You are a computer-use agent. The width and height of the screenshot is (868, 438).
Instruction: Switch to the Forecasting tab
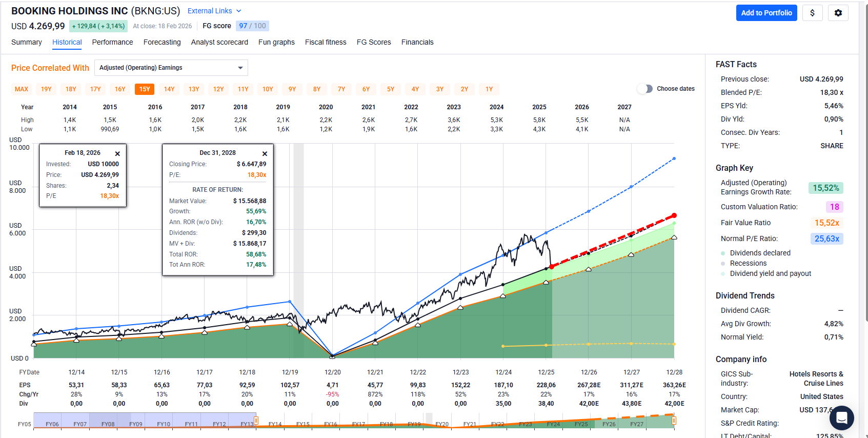(162, 42)
